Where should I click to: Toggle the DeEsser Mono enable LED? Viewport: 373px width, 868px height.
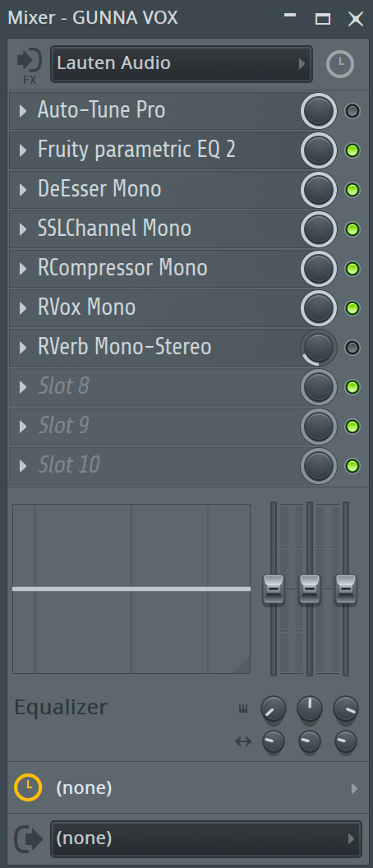coord(352,189)
